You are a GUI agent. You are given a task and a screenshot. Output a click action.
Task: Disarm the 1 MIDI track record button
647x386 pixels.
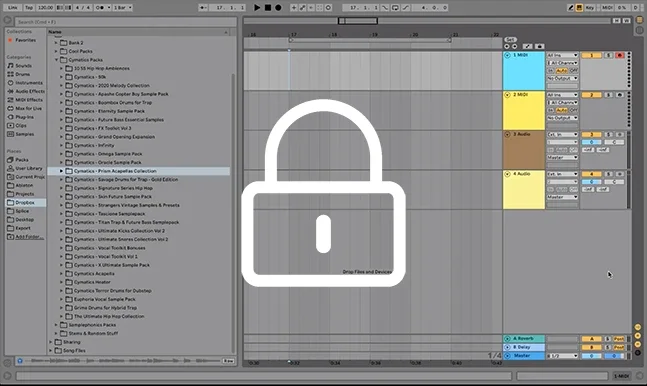620,55
